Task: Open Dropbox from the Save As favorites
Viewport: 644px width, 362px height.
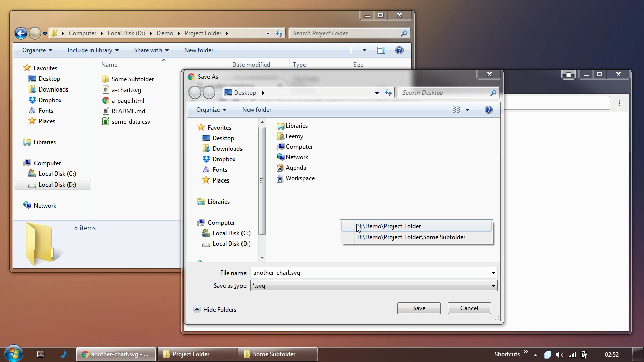Action: pyautogui.click(x=223, y=159)
